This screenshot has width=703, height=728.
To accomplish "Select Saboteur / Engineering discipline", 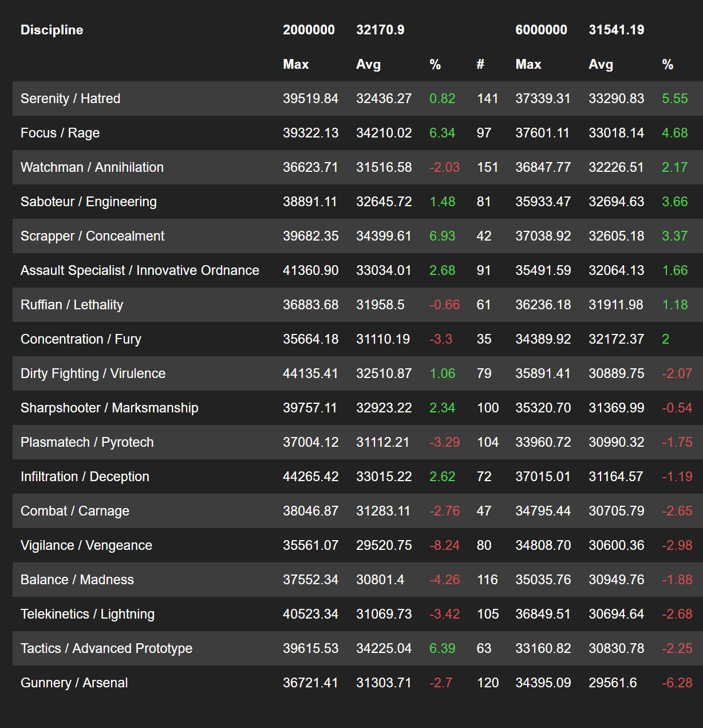I will pyautogui.click(x=89, y=202).
